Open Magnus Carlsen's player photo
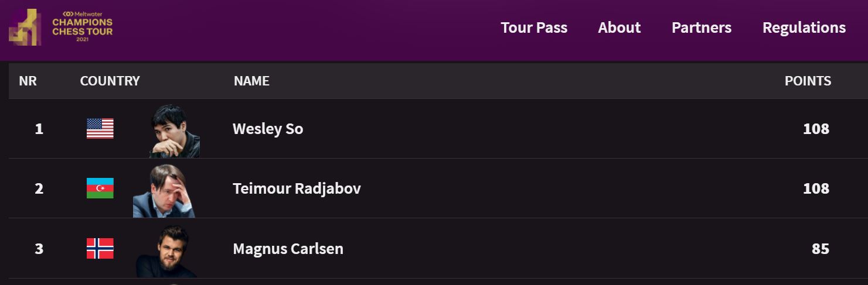The height and width of the screenshot is (285, 868). pos(166,251)
